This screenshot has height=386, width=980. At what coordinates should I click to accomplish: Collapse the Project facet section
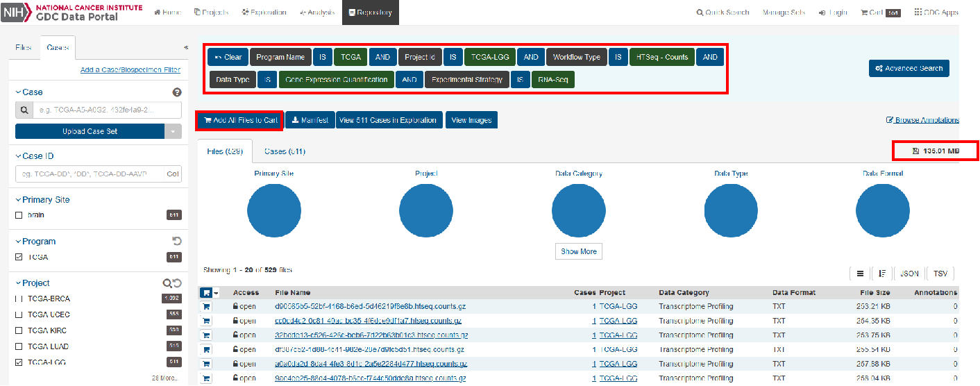pyautogui.click(x=33, y=283)
